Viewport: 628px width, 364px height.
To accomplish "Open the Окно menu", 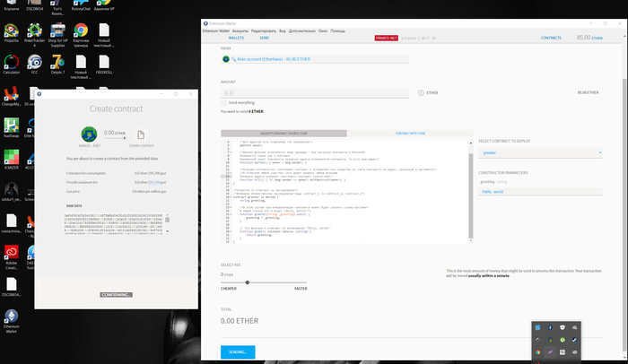I will point(323,30).
